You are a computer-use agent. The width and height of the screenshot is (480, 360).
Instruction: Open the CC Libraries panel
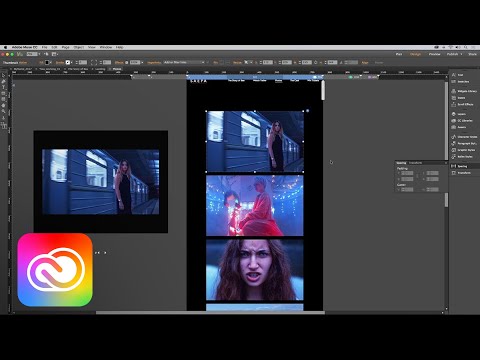point(462,120)
